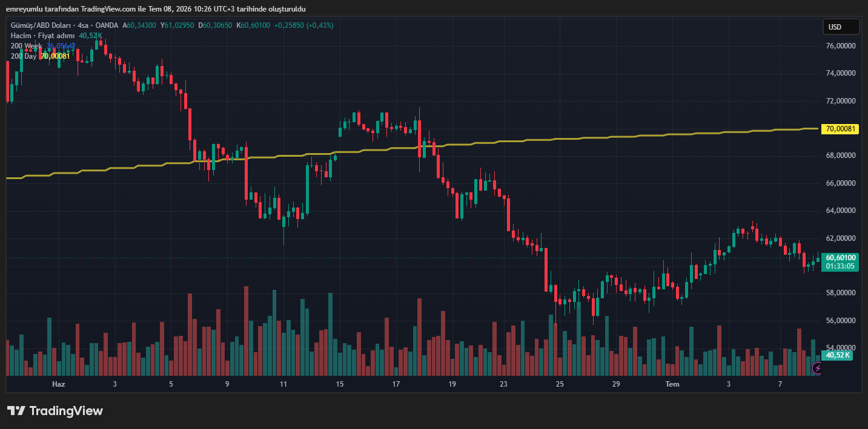The image size is (868, 429).
Task: Click the 72,00000 price scale level
Action: pos(840,101)
